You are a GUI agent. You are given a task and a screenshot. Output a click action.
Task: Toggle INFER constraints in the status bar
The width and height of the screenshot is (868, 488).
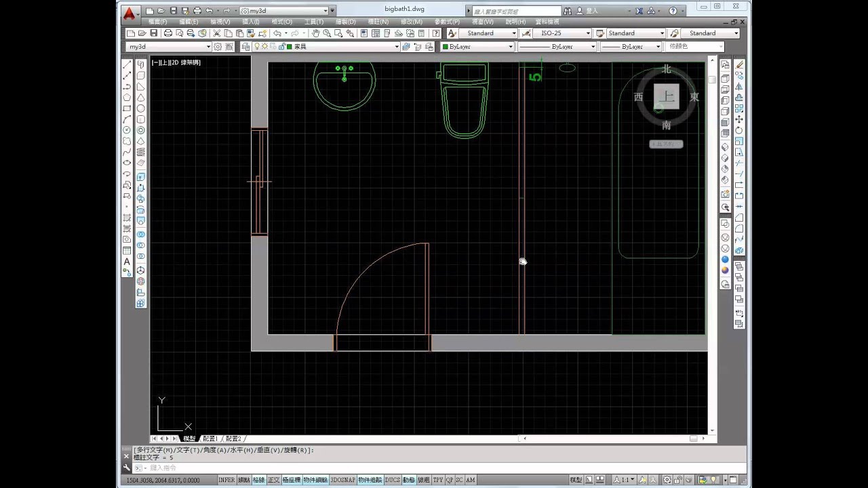(226, 480)
